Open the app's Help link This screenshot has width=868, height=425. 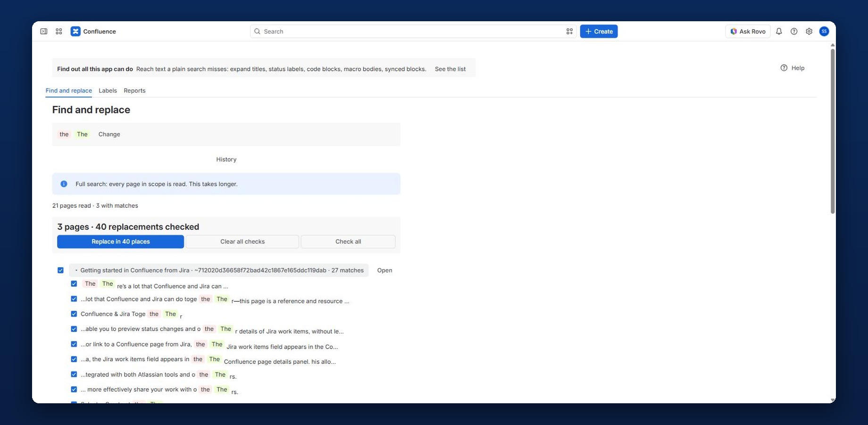tap(793, 68)
